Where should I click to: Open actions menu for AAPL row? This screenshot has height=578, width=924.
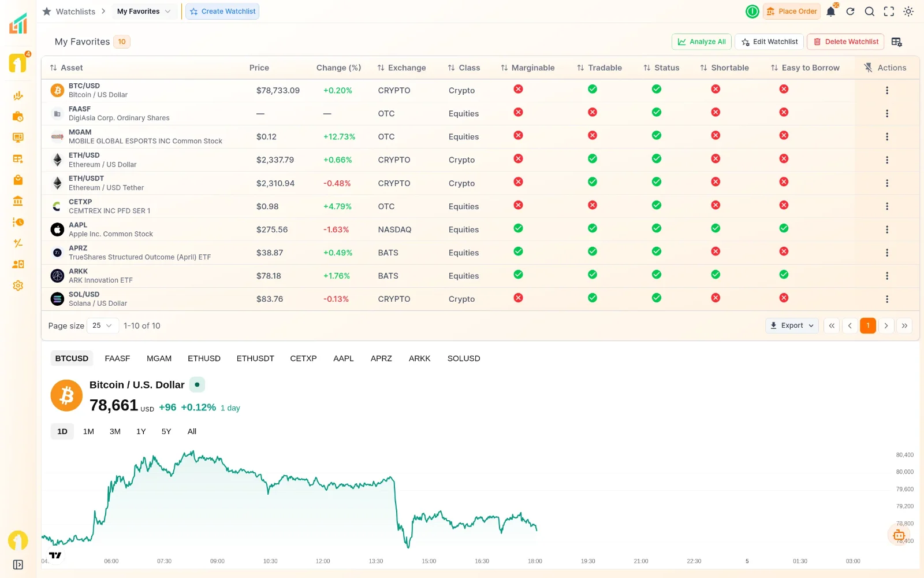click(887, 229)
